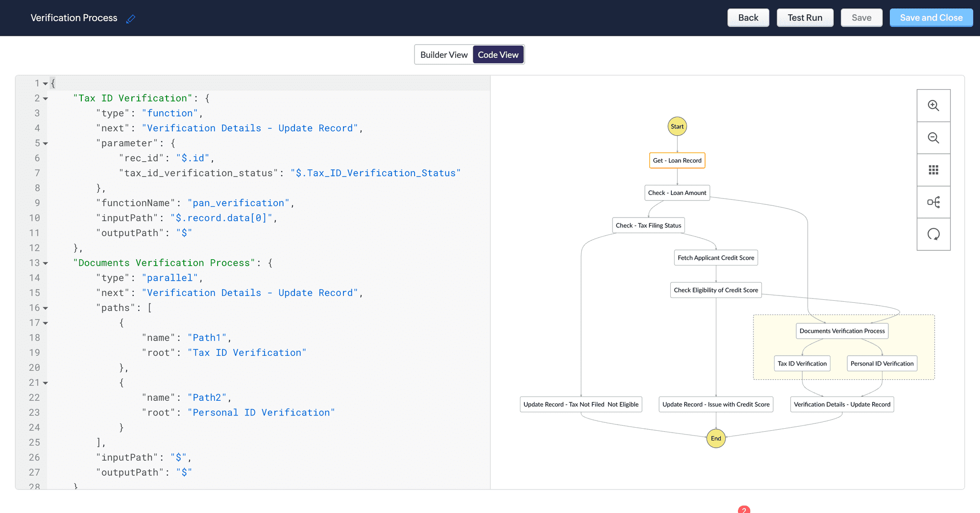Fold the Documents Verification Process block at line 13

(x=46, y=264)
